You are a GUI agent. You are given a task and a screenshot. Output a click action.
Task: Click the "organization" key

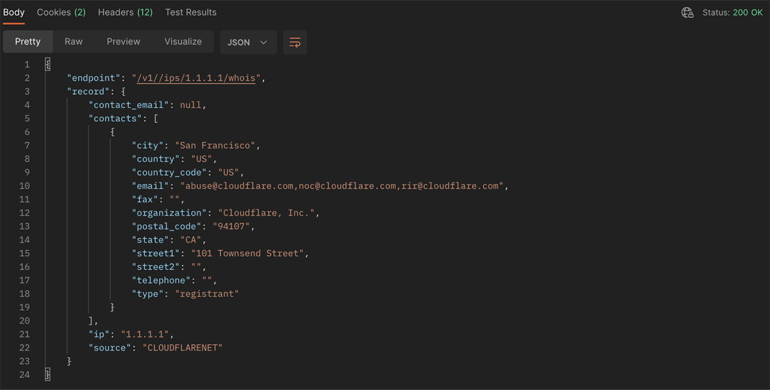pyautogui.click(x=169, y=213)
